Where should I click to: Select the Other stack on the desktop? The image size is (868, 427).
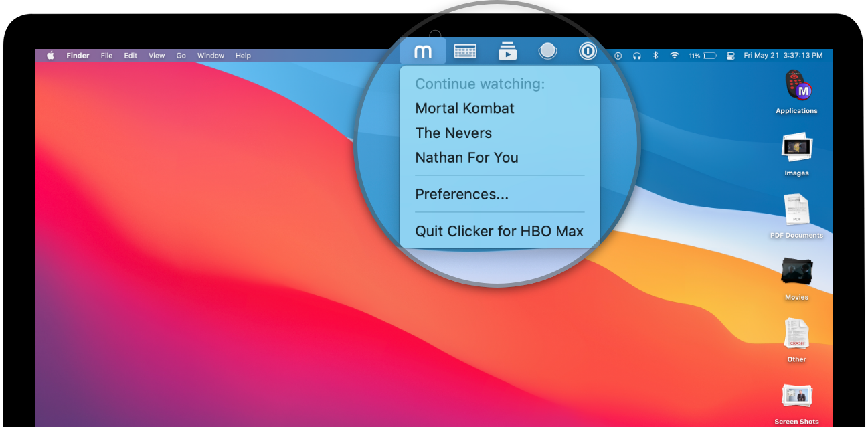tap(796, 341)
